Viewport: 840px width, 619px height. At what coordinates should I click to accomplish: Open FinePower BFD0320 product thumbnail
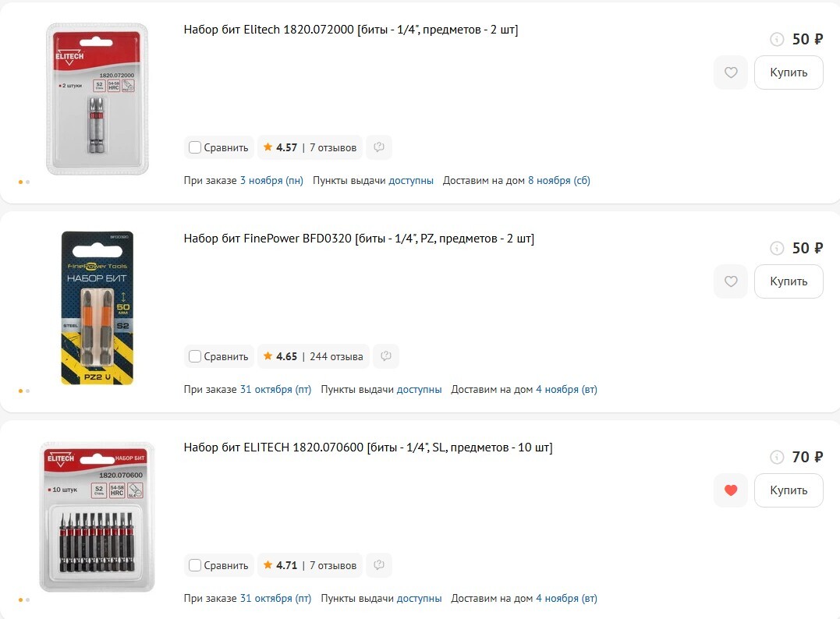tap(97, 308)
